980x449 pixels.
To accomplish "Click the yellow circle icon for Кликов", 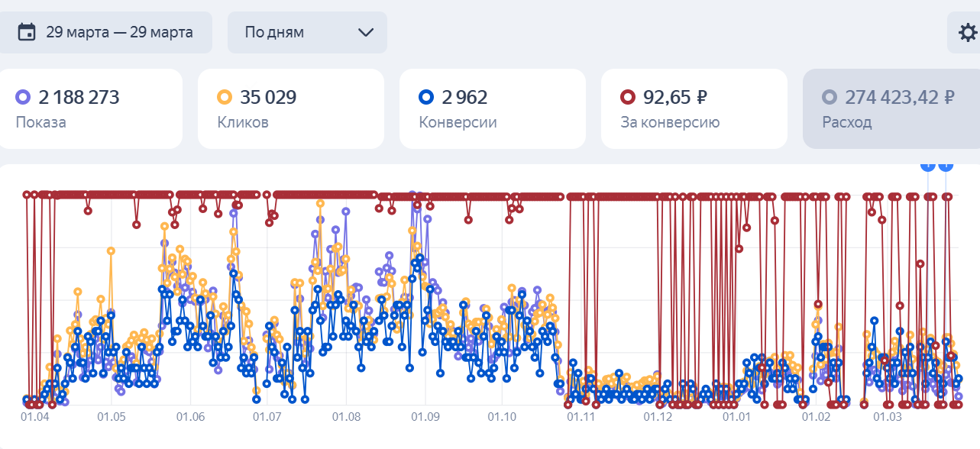I will click(x=225, y=97).
